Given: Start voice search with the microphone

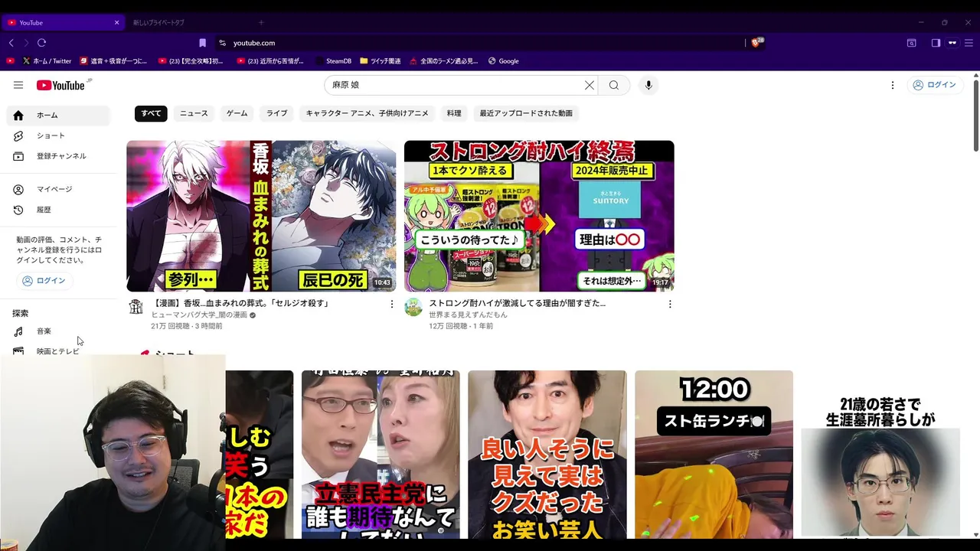Looking at the screenshot, I should pyautogui.click(x=648, y=85).
